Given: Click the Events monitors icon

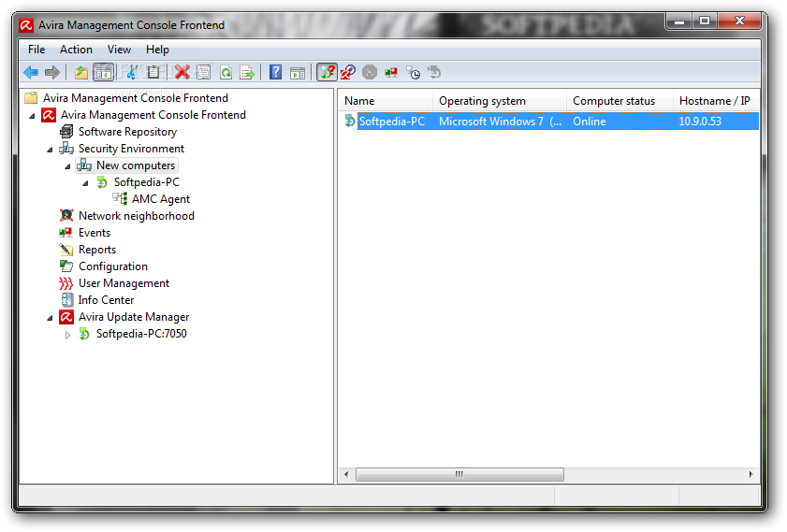Looking at the screenshot, I should tap(66, 233).
